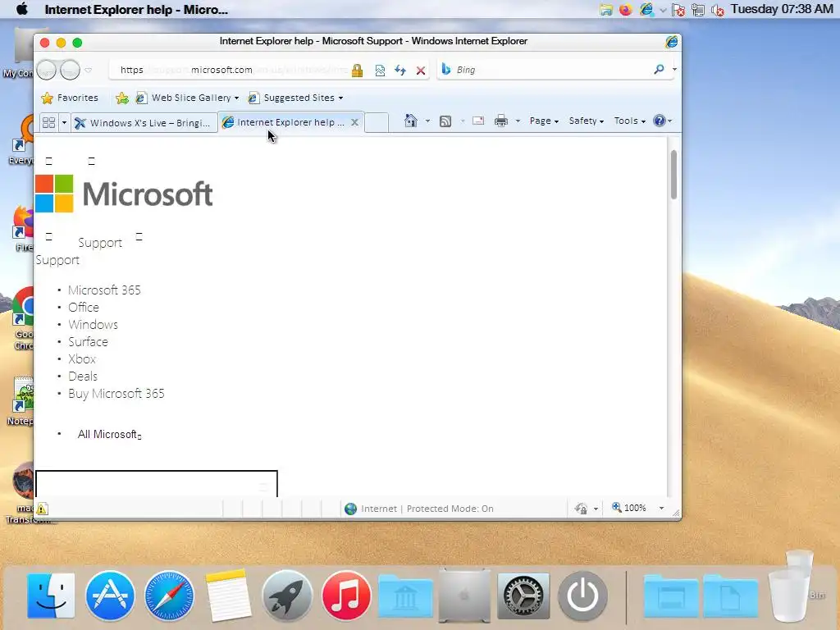This screenshot has height=630, width=840.
Task: Open Music app in the dock
Action: pos(346,596)
